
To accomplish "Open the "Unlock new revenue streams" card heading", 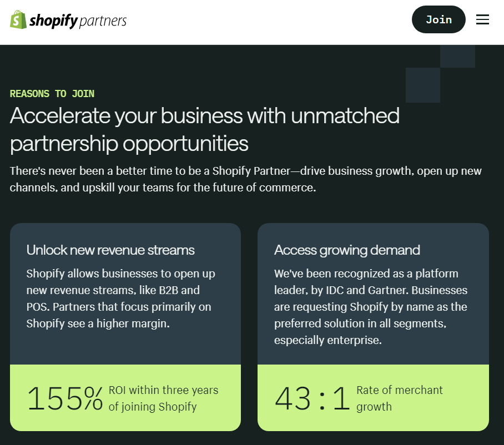I will click(x=110, y=250).
